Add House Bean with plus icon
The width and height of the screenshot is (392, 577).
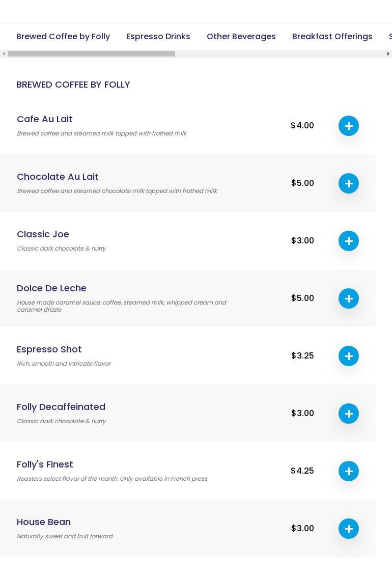click(x=349, y=529)
